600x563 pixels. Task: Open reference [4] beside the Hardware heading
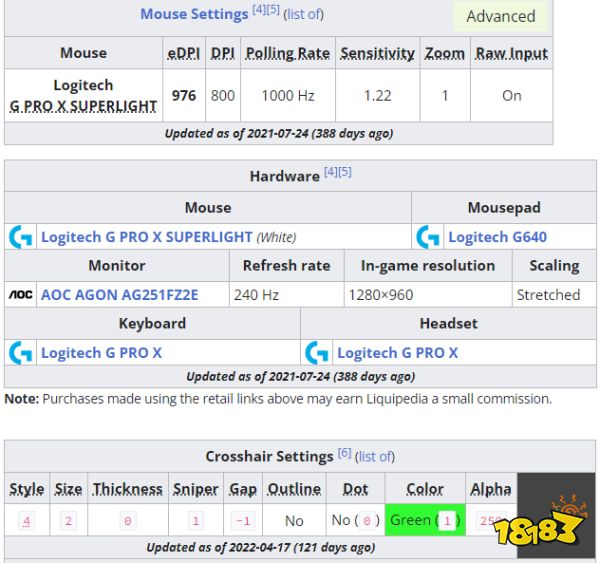coord(331,172)
